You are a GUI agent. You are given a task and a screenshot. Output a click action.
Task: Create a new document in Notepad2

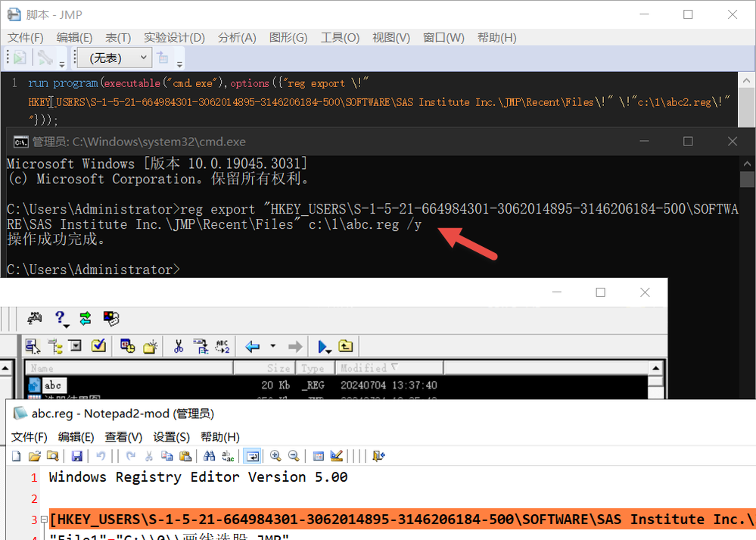(17, 455)
